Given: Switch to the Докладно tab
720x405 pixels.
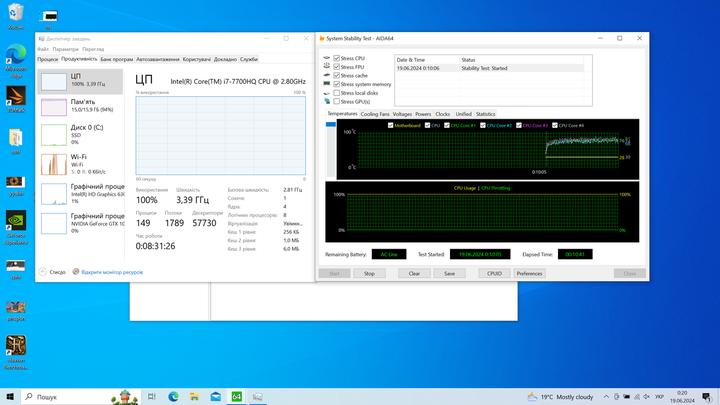Looking at the screenshot, I should tap(225, 59).
